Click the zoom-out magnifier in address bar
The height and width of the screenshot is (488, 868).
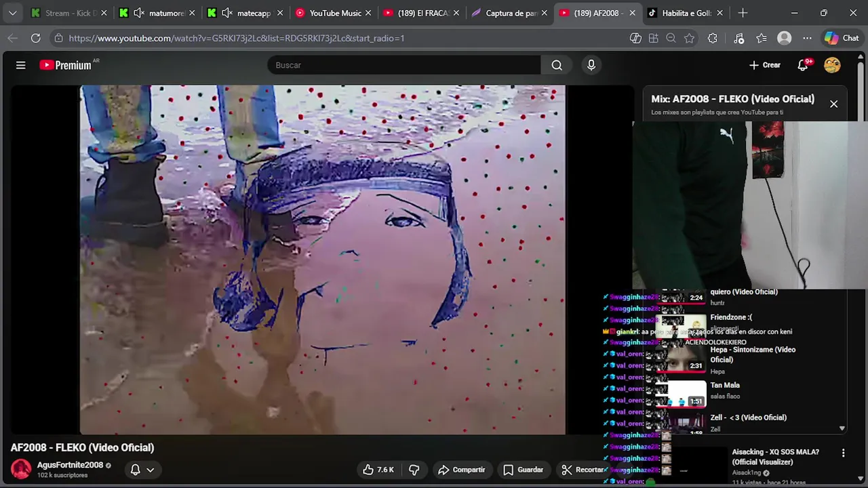click(671, 38)
